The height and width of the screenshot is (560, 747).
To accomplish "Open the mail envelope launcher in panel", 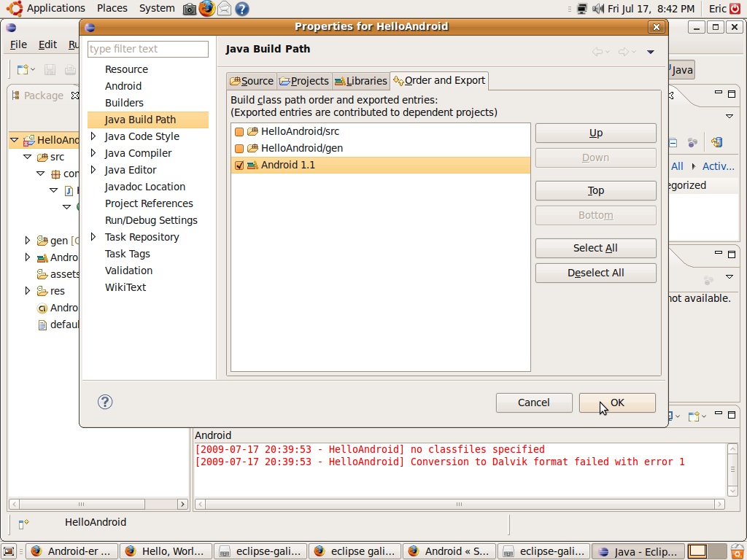I will (x=225, y=9).
